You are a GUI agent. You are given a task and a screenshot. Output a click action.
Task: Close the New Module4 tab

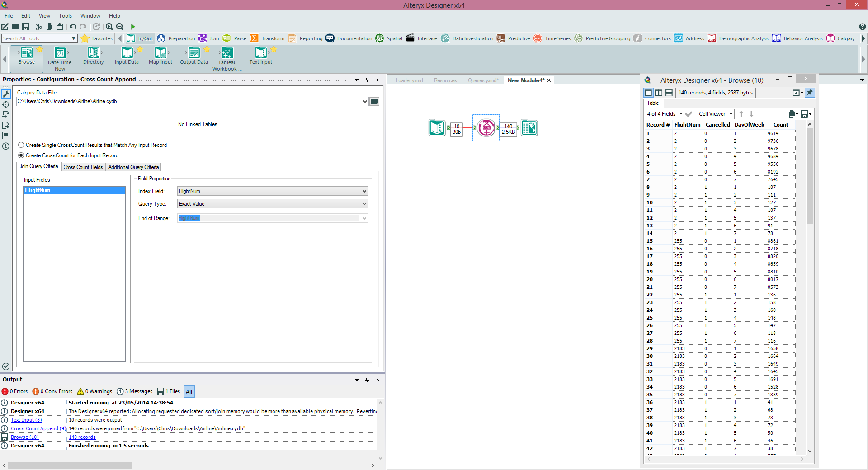coord(549,80)
